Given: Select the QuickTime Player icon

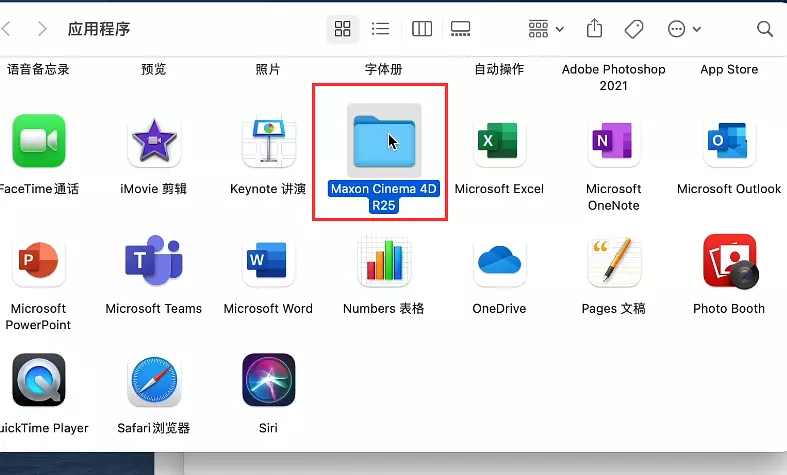Looking at the screenshot, I should pyautogui.click(x=39, y=380).
